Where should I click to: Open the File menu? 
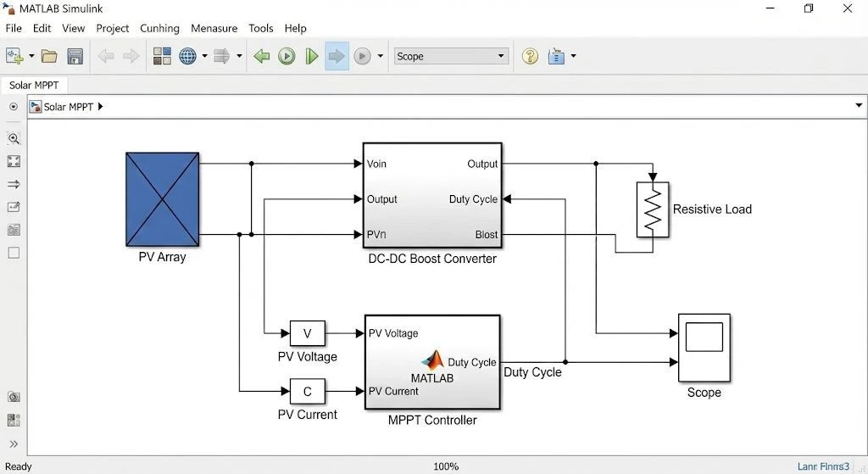tap(14, 28)
